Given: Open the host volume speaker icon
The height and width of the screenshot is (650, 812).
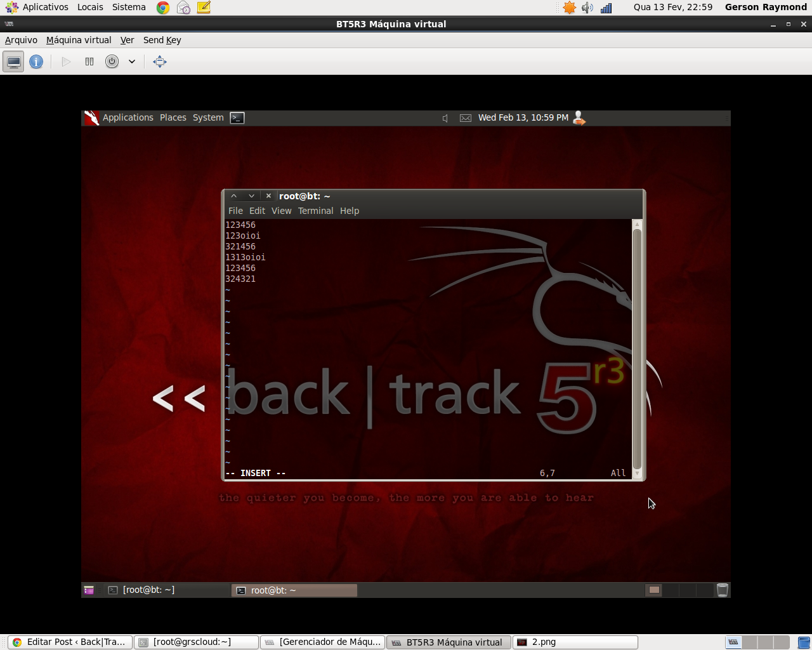Looking at the screenshot, I should (587, 8).
